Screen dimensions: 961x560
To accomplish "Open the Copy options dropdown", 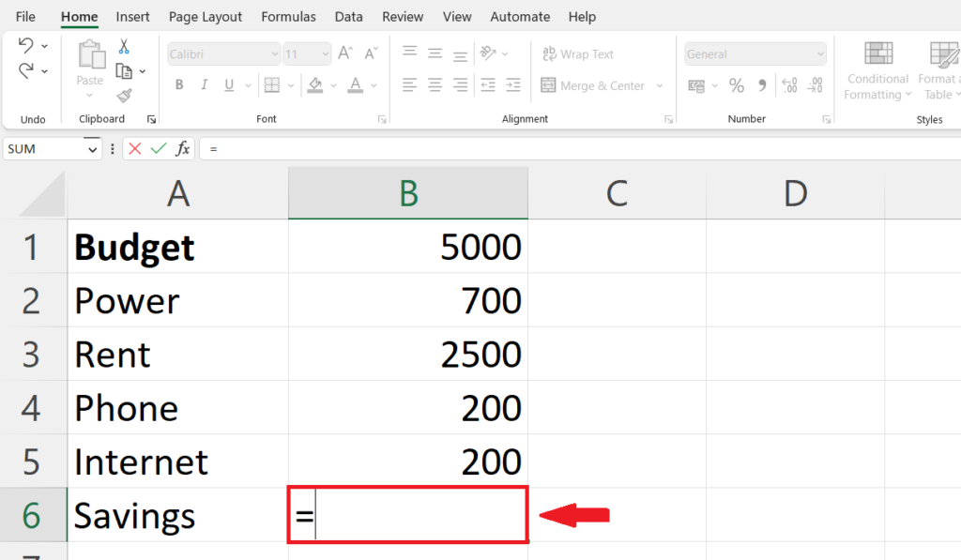I will 143,71.
